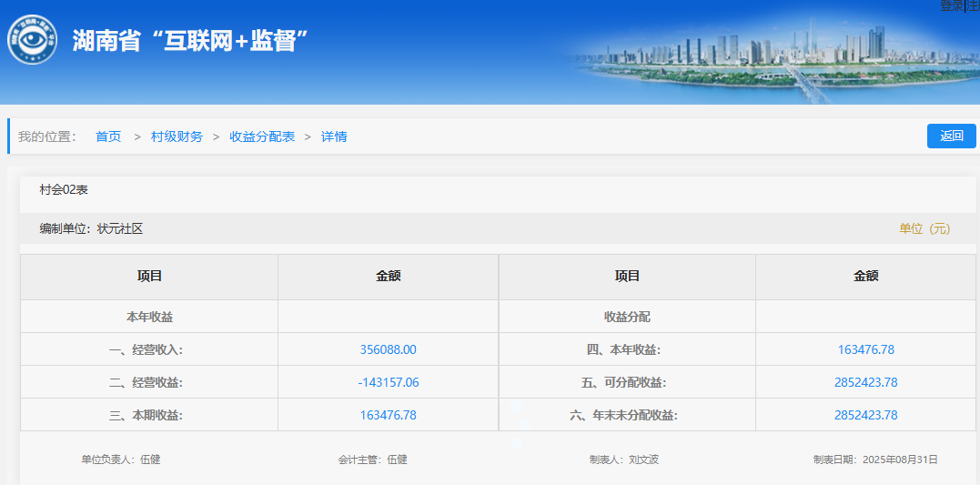980x485 pixels.
Task: Select 详情 in the breadcrumb trail
Action: pos(334,136)
